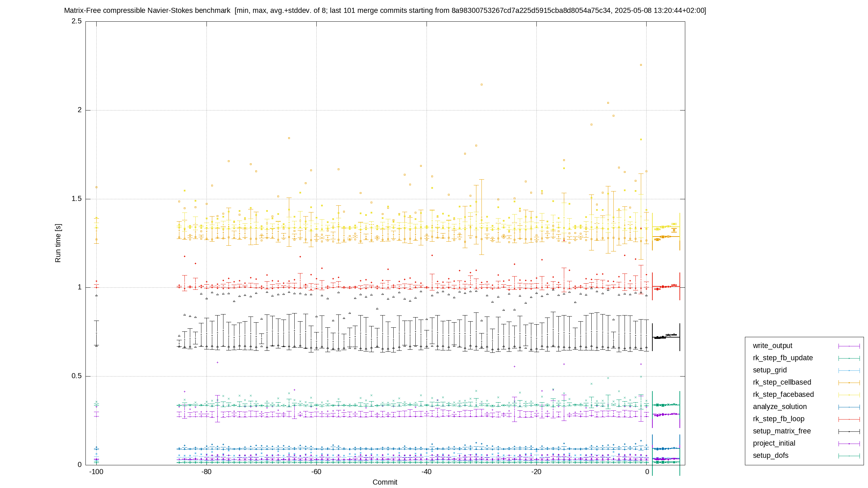
Task: Click the setup_matrix_free legend marker
Action: (849, 431)
